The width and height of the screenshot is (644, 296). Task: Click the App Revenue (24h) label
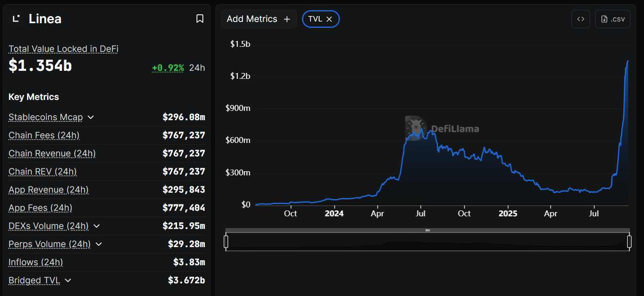click(x=49, y=190)
